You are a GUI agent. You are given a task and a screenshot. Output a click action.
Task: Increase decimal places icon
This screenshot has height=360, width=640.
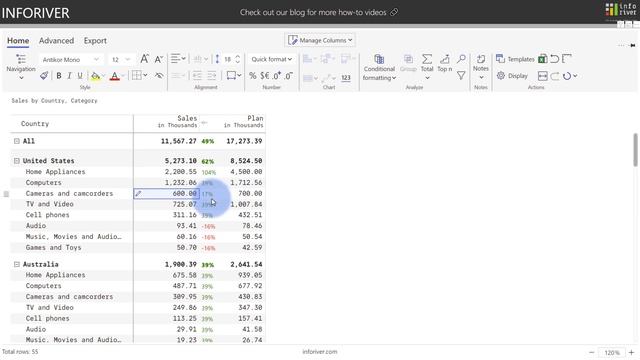click(277, 76)
